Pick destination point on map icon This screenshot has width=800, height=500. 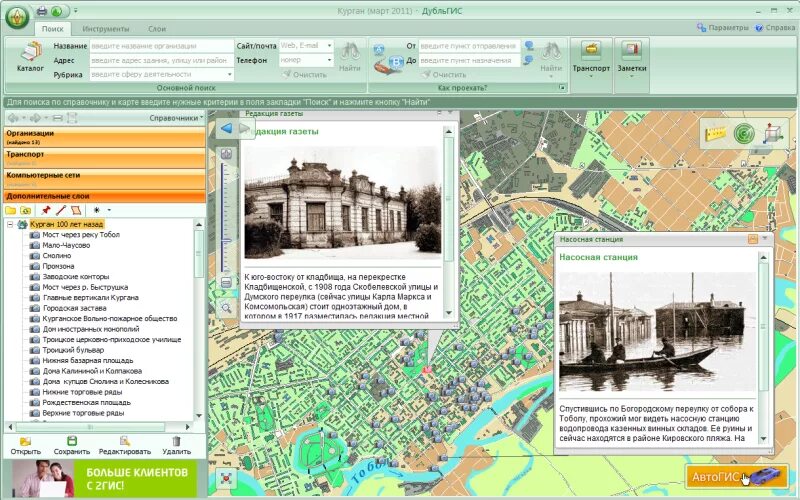530,60
